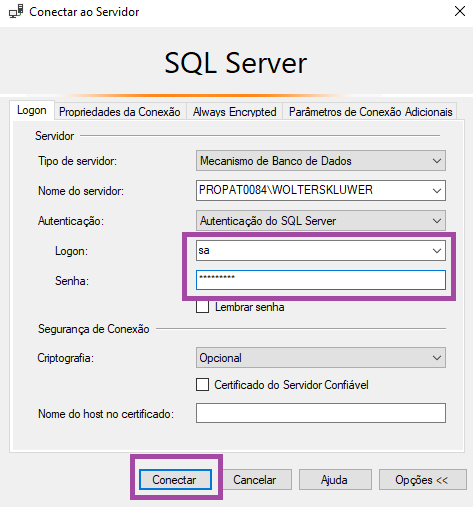The width and height of the screenshot is (473, 507).
Task: Click the Nome do host no certificado field
Action: pyautogui.click(x=321, y=413)
